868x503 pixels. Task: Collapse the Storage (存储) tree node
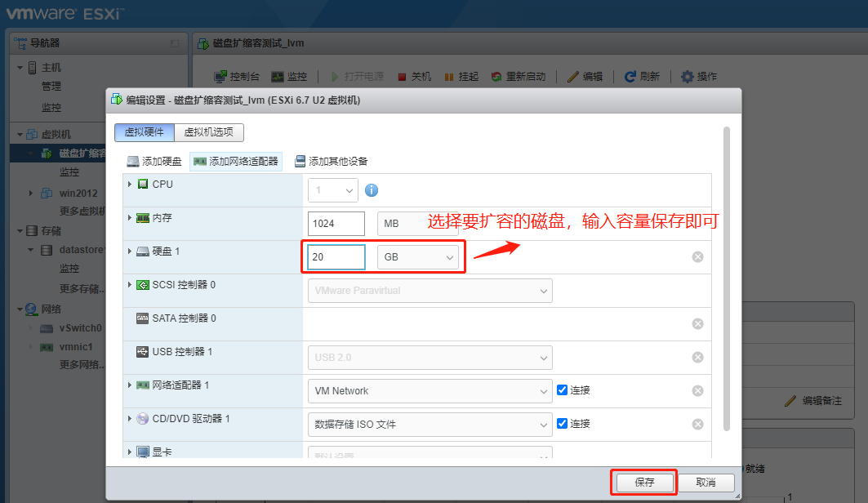pos(20,231)
